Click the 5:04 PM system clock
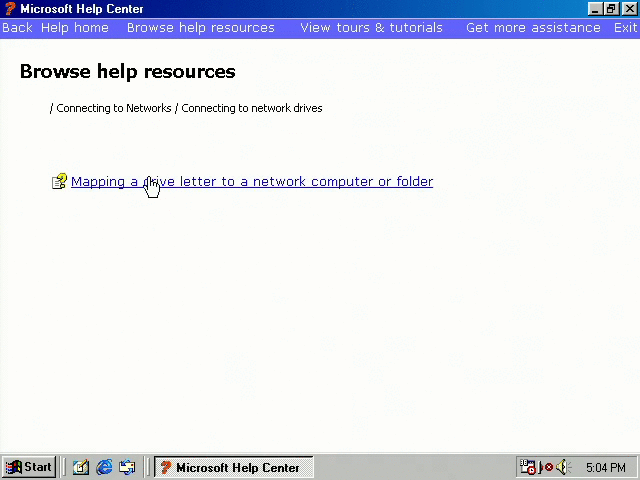640x480 pixels. 606,467
